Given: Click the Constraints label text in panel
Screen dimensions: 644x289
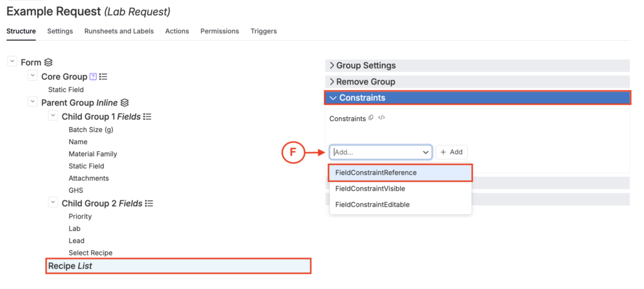Looking at the screenshot, I should pos(347,118).
